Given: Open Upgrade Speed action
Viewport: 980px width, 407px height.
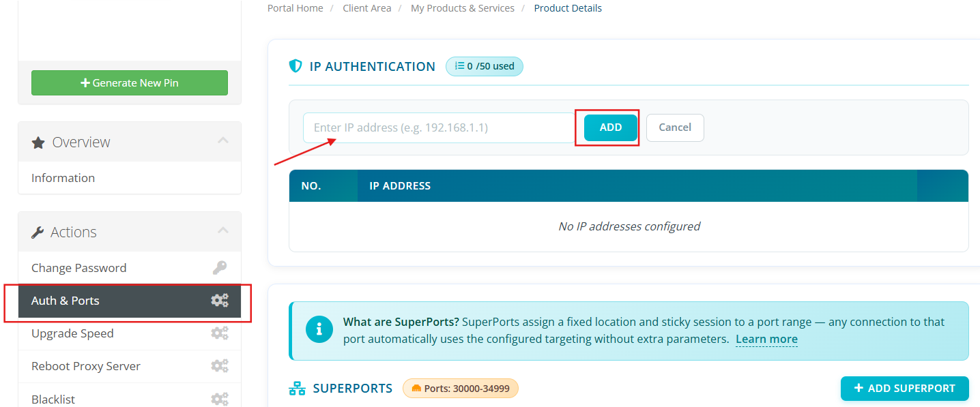Looking at the screenshot, I should 72,333.
